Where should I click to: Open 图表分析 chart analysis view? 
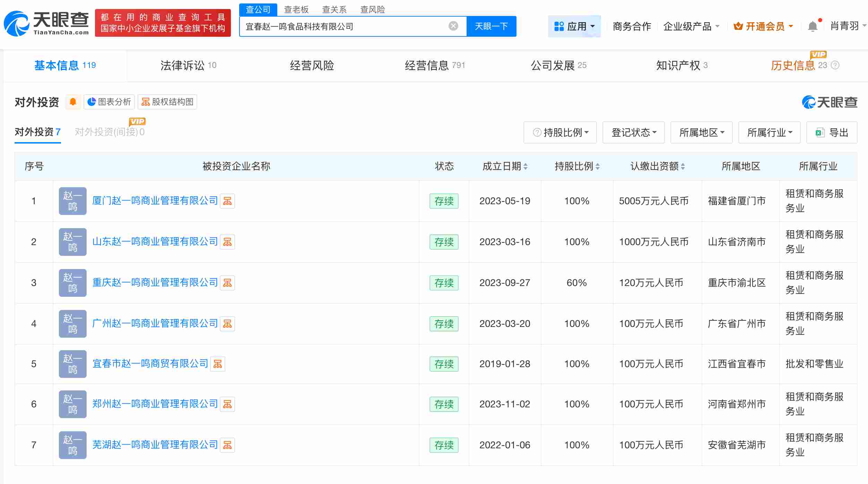[109, 102]
